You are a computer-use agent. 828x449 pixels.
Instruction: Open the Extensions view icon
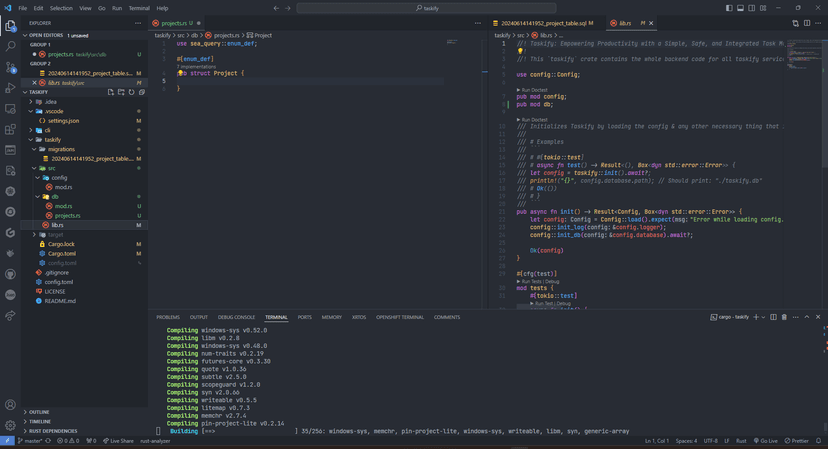click(10, 129)
